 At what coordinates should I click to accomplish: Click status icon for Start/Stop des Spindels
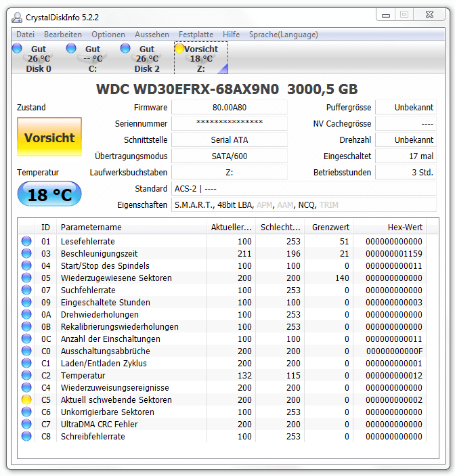click(x=26, y=265)
